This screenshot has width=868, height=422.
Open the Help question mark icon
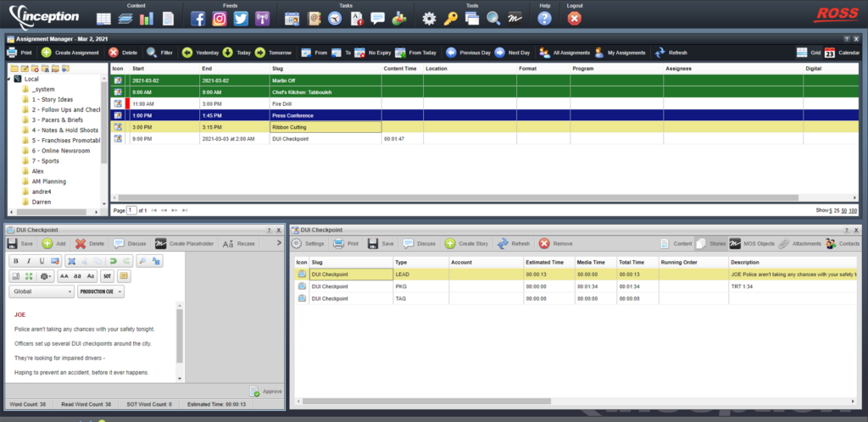pyautogui.click(x=545, y=19)
